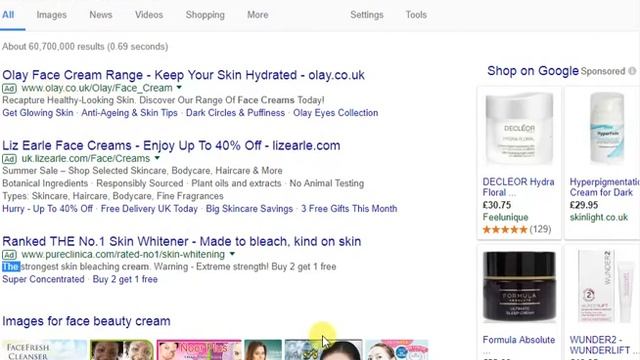Open the Formula Absolute black jar image
The height and width of the screenshot is (360, 640).
point(519,286)
